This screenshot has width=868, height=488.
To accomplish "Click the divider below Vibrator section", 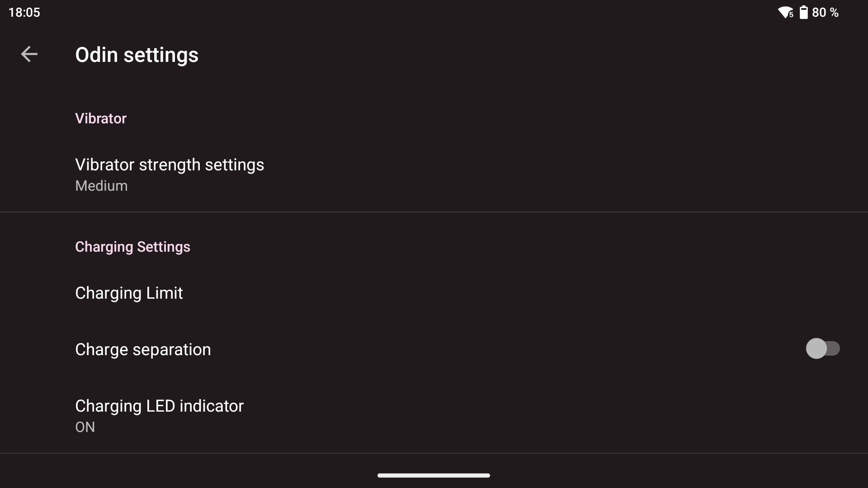I will [434, 212].
